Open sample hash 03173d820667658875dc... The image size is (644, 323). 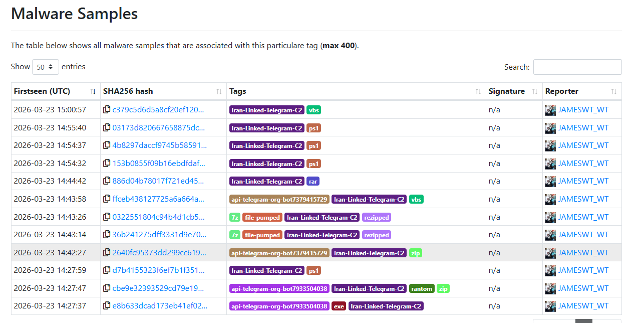tap(159, 128)
